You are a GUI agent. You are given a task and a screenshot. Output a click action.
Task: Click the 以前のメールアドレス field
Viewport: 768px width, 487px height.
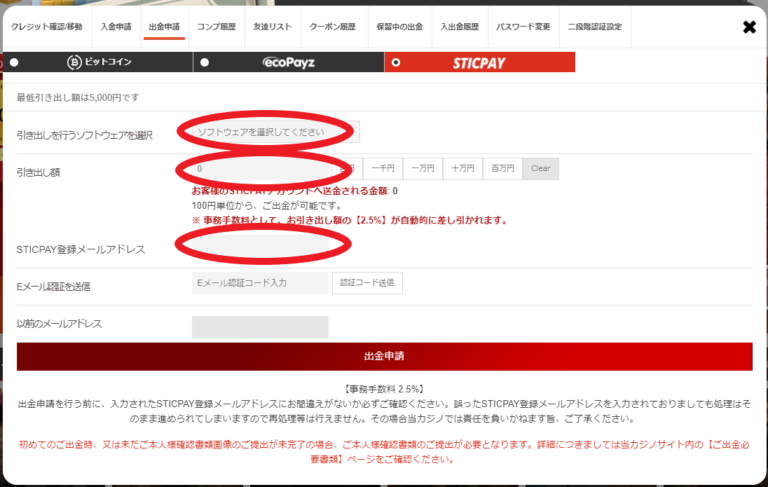pyautogui.click(x=260, y=327)
